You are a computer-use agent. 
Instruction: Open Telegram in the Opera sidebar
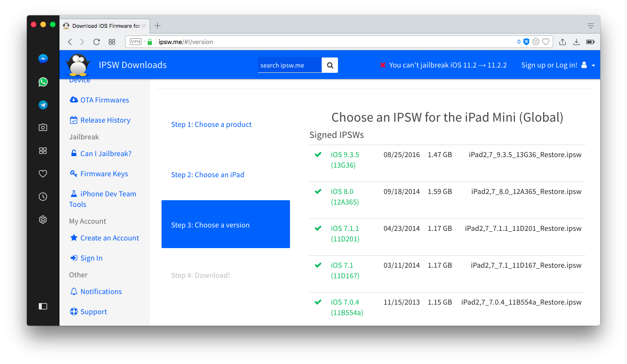click(x=43, y=105)
